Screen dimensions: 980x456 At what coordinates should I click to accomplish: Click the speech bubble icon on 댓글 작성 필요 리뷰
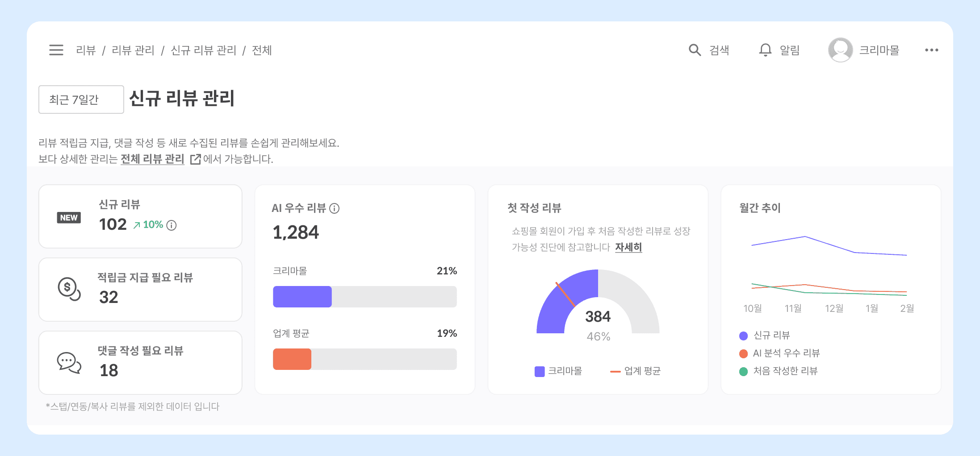(68, 362)
